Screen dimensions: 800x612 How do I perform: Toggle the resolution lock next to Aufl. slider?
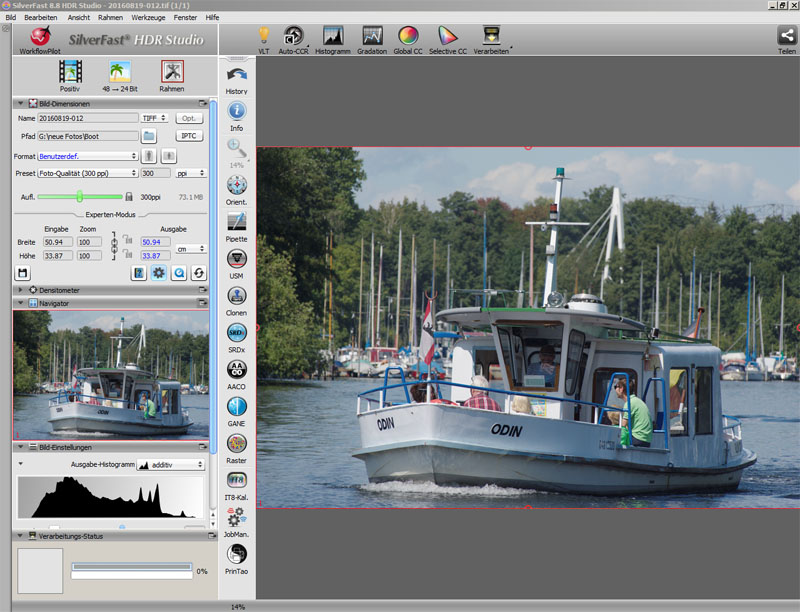(x=129, y=197)
